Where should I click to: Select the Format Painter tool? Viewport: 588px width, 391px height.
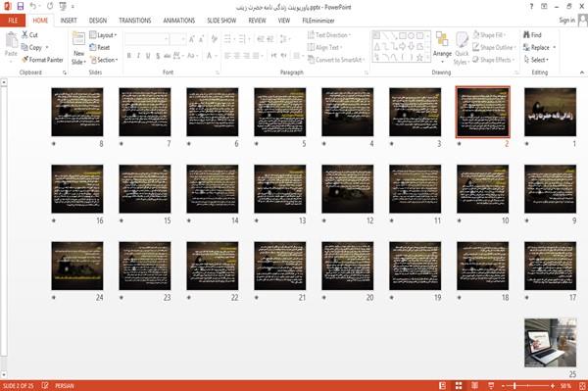tap(42, 60)
